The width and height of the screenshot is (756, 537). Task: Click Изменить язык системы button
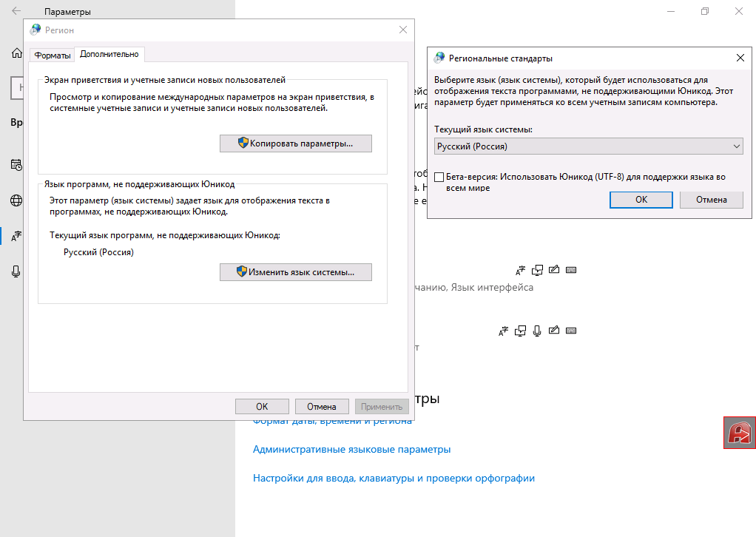pyautogui.click(x=295, y=272)
